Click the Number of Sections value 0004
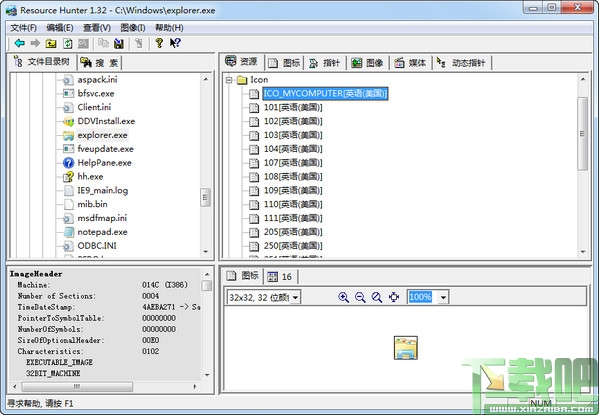The image size is (599, 415). [x=151, y=296]
